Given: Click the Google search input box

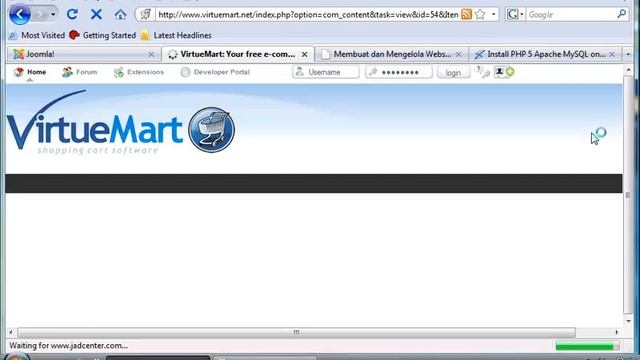Looking at the screenshot, I should pyautogui.click(x=571, y=15).
